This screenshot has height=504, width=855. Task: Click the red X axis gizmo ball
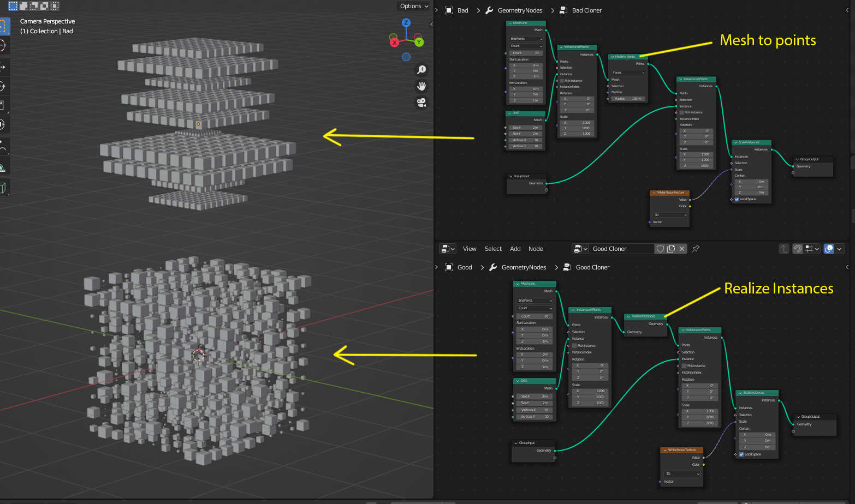pyautogui.click(x=394, y=42)
